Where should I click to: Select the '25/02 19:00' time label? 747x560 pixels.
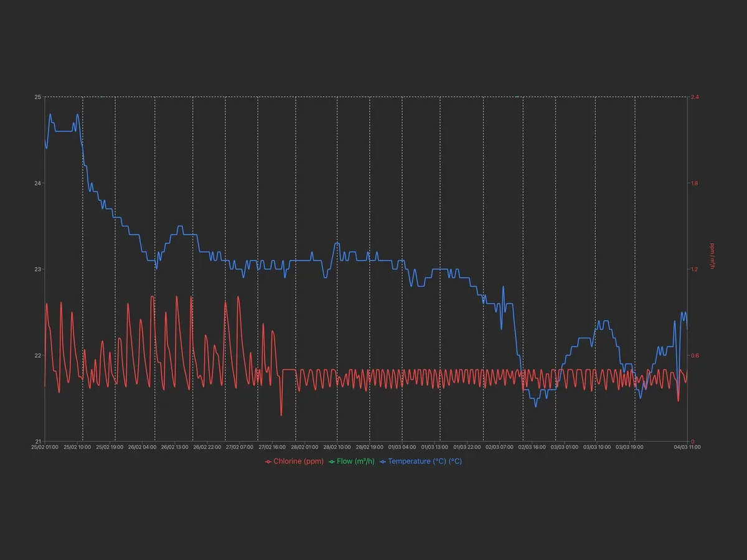(110, 447)
